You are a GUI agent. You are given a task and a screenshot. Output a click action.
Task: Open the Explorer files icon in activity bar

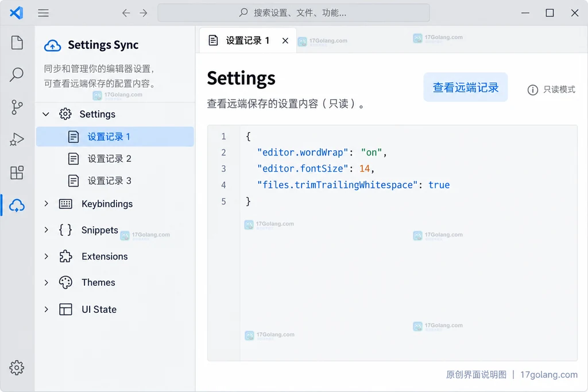click(17, 42)
